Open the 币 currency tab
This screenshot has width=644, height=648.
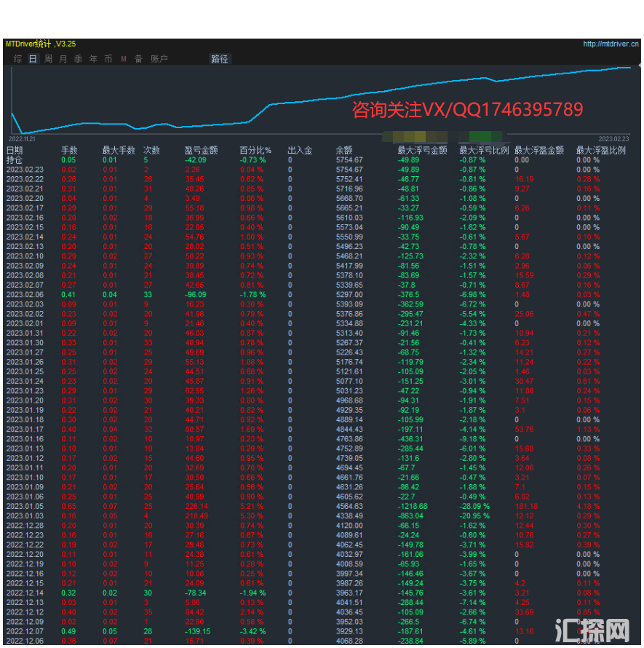click(108, 59)
